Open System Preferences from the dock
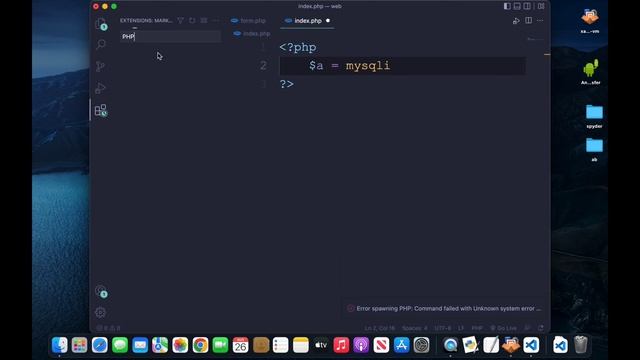Screen dimensions: 640x360 421,345
